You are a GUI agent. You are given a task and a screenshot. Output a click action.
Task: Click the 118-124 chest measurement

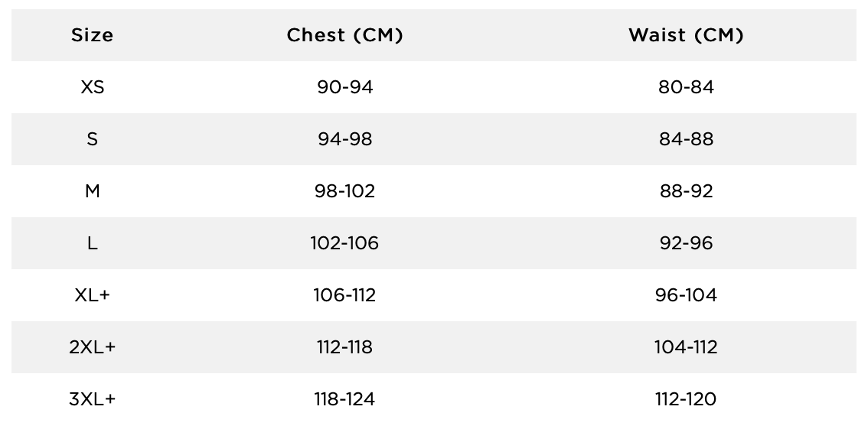(x=345, y=399)
